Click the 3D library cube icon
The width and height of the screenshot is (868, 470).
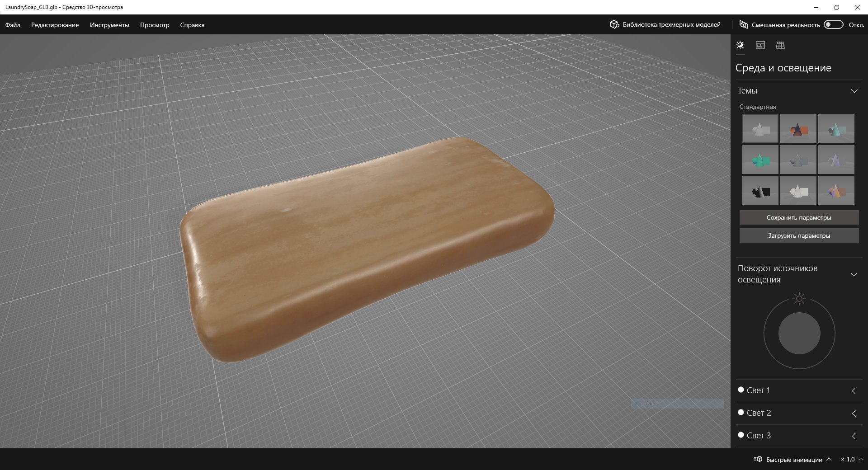point(614,24)
